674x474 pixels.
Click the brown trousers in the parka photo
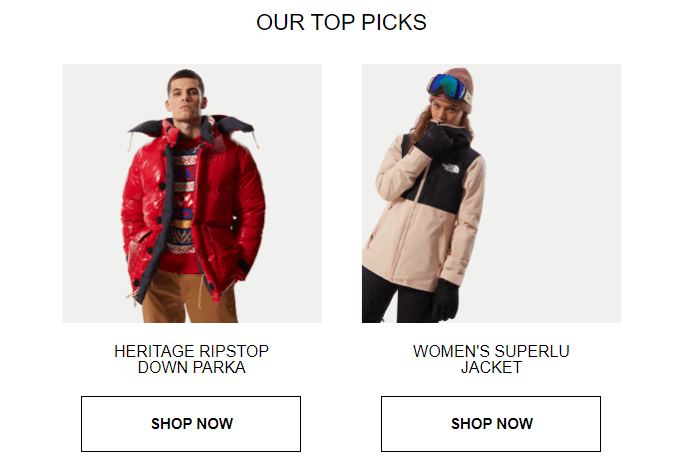[x=189, y=297]
